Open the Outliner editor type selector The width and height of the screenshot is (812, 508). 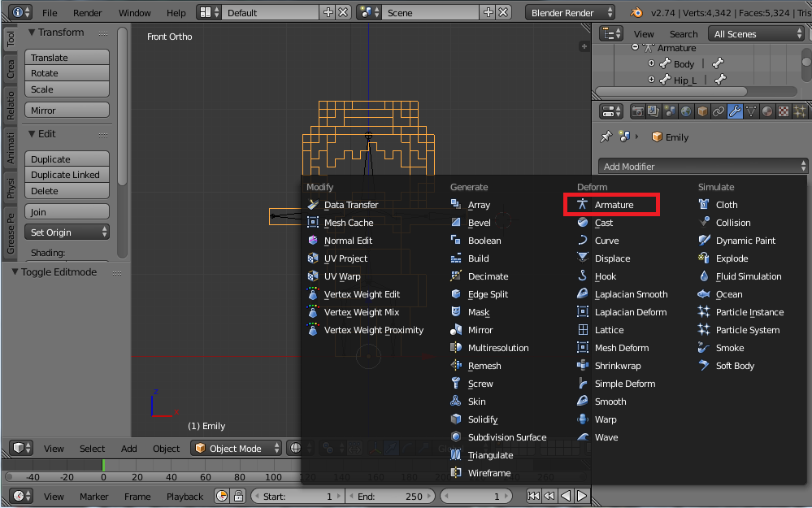coord(610,33)
